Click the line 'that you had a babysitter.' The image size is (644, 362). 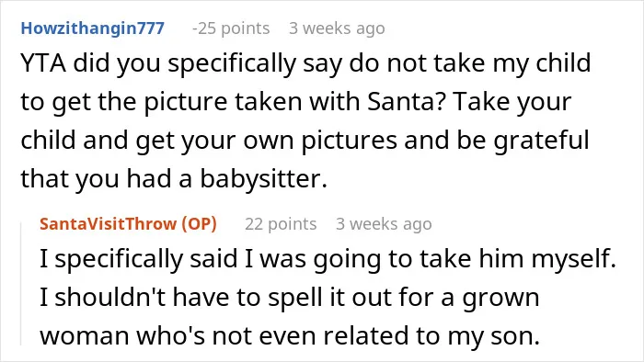pos(174,178)
